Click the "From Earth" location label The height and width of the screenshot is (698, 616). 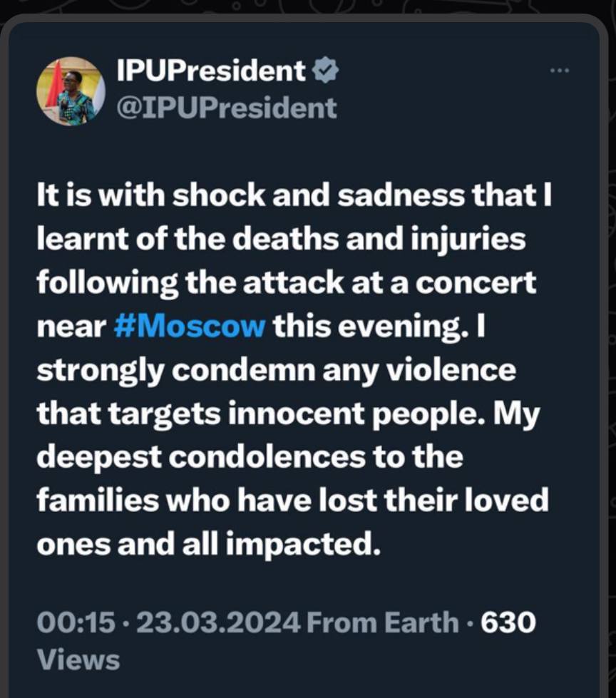pos(383,622)
